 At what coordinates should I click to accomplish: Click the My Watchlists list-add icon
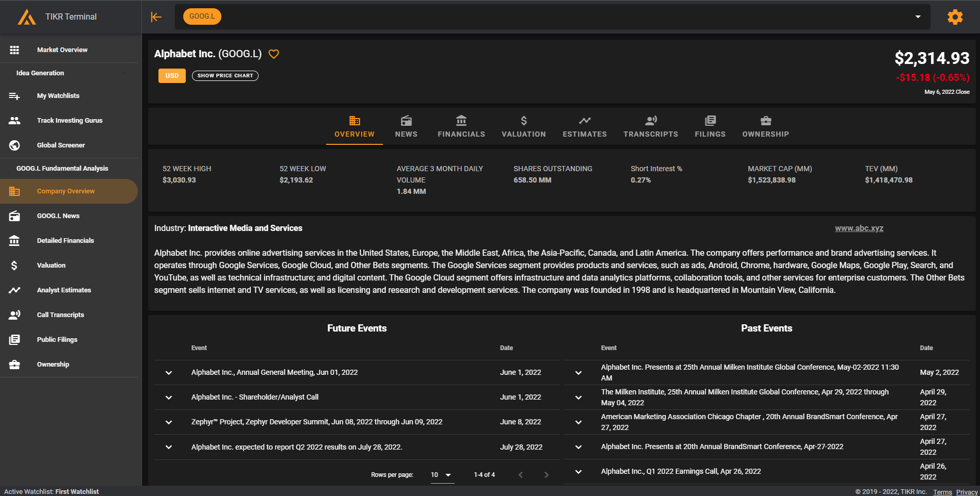point(14,96)
